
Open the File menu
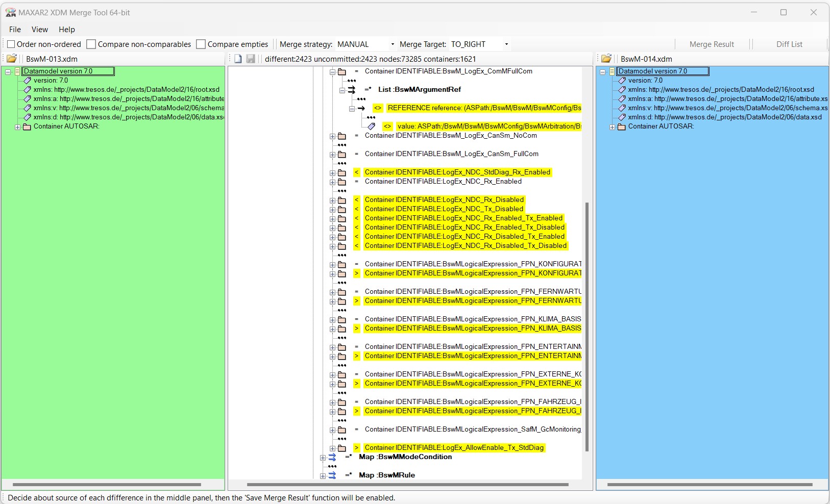point(15,30)
